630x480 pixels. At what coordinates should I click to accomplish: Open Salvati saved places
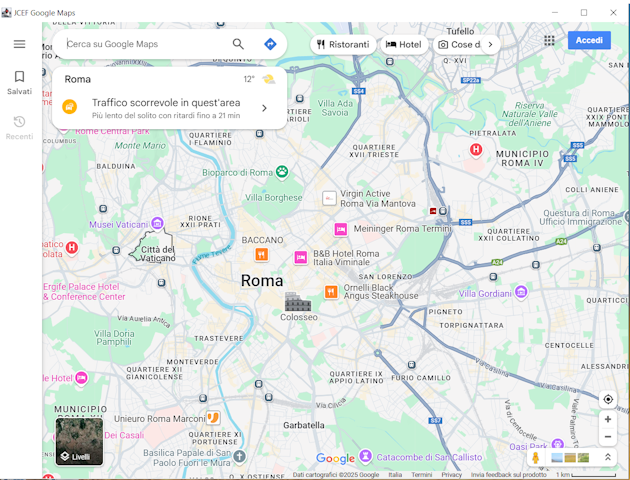pyautogui.click(x=19, y=83)
